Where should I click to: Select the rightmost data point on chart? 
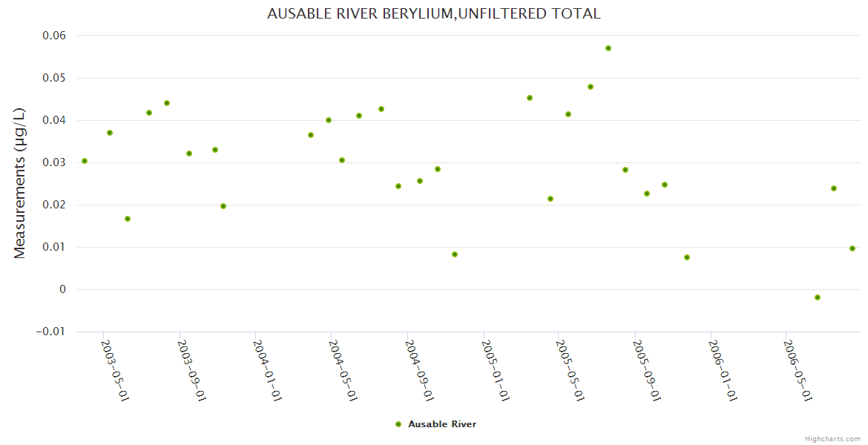tap(852, 248)
